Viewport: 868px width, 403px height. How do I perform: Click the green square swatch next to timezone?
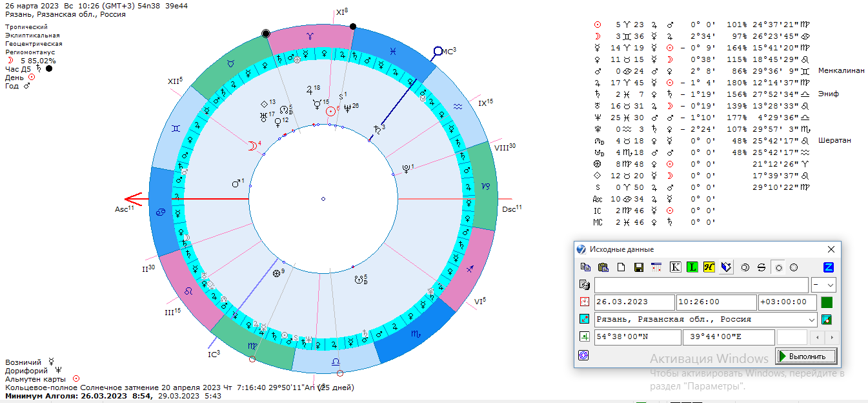coord(827,302)
